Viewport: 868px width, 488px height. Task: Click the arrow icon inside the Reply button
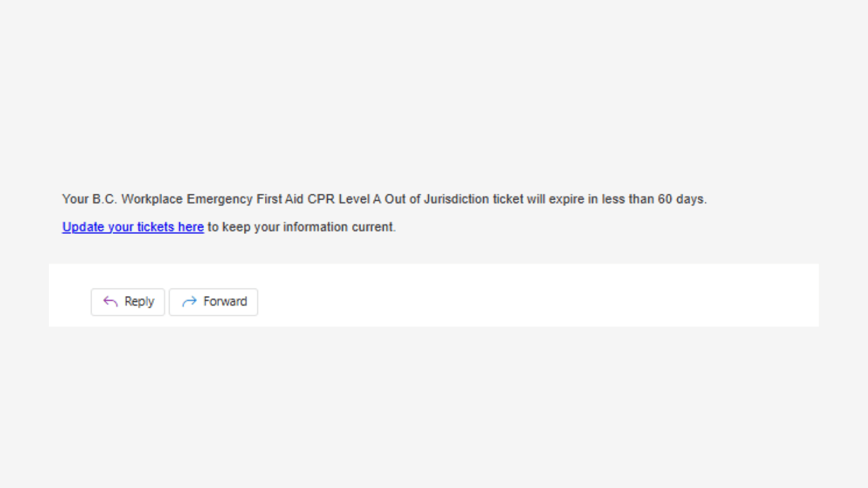coord(109,302)
